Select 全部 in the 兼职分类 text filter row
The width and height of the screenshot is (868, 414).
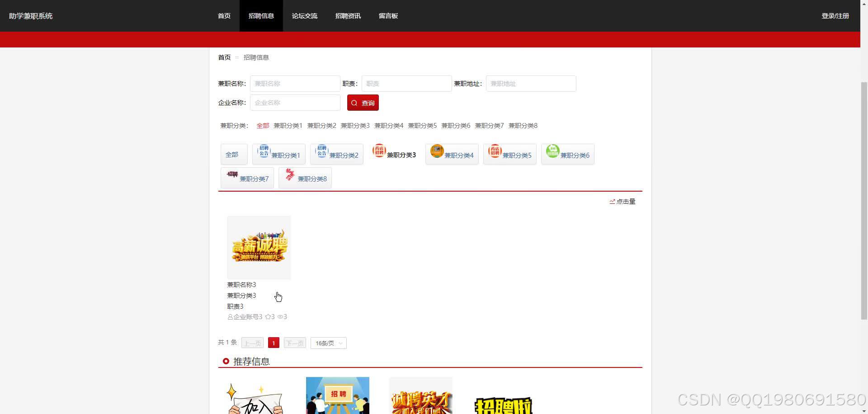coord(263,125)
